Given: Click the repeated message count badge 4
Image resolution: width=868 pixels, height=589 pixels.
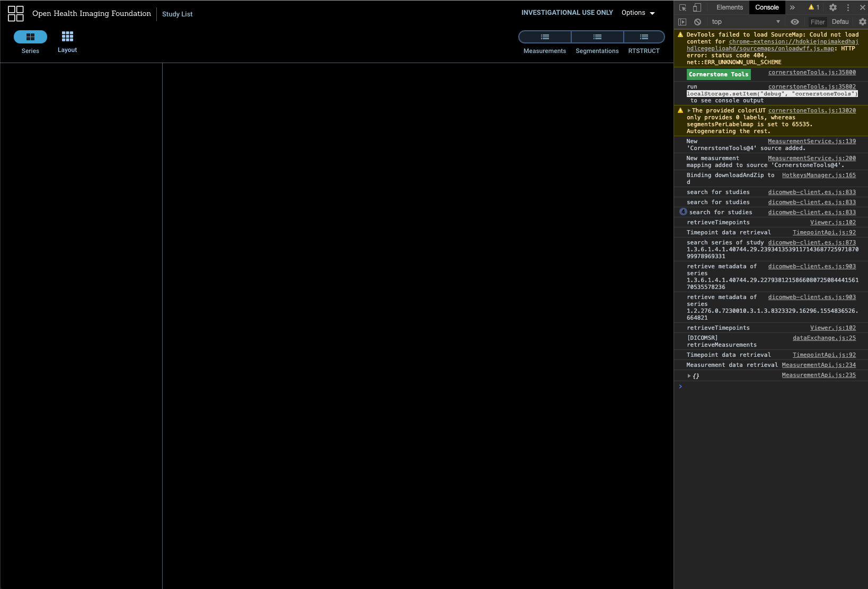Looking at the screenshot, I should pyautogui.click(x=683, y=212).
